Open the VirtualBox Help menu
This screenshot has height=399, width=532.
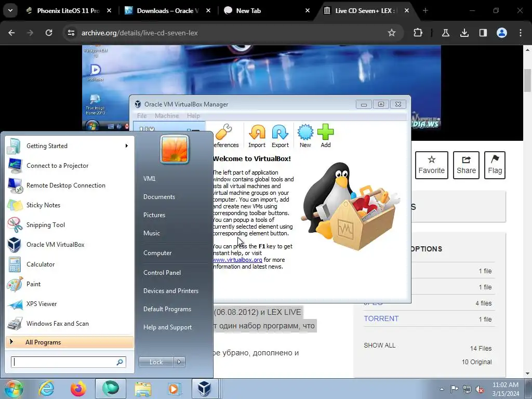pyautogui.click(x=193, y=116)
